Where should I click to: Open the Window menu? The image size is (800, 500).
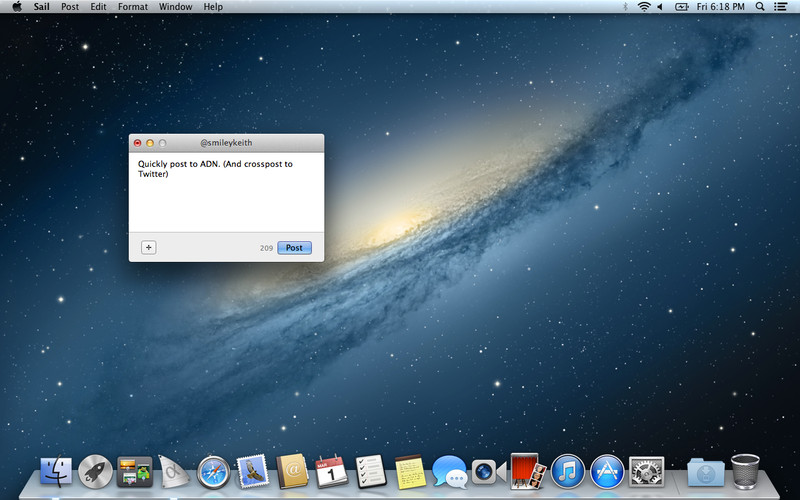(x=176, y=7)
